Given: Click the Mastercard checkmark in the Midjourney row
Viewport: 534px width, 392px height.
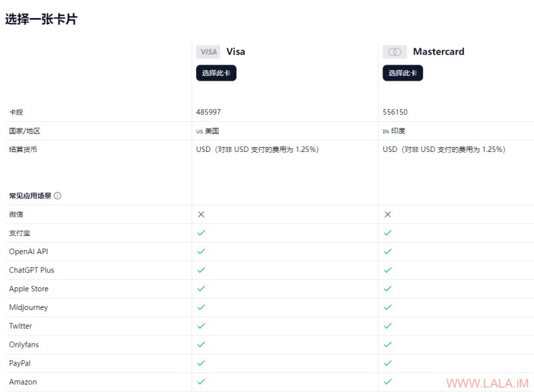Looking at the screenshot, I should [x=388, y=307].
